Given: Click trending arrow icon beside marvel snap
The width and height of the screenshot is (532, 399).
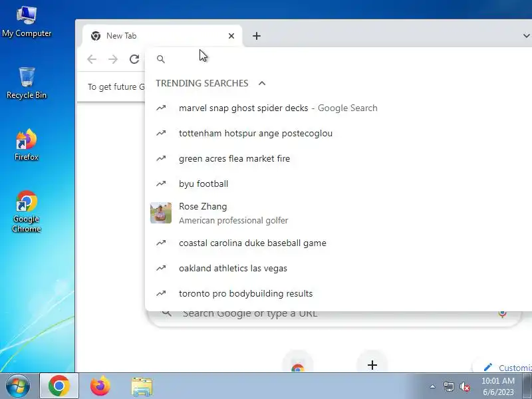Looking at the screenshot, I should tap(161, 108).
